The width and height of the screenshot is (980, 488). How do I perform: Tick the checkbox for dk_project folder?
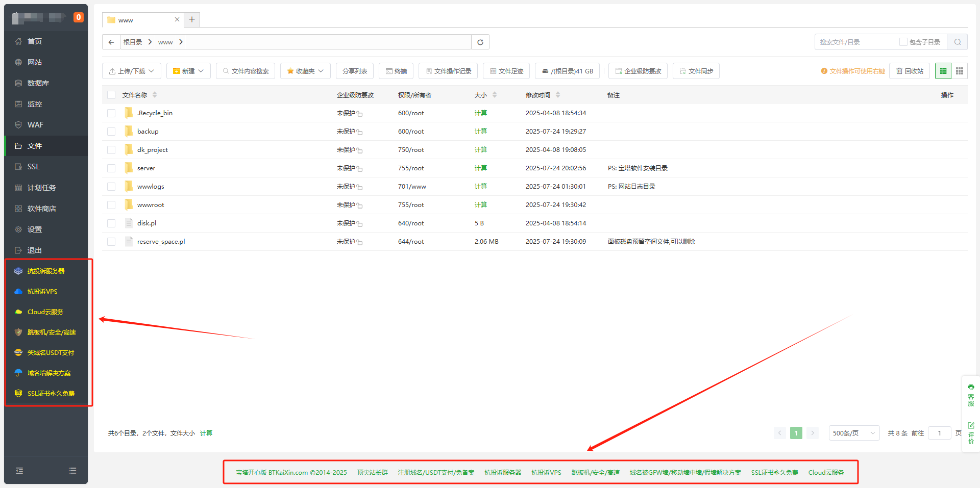click(111, 150)
